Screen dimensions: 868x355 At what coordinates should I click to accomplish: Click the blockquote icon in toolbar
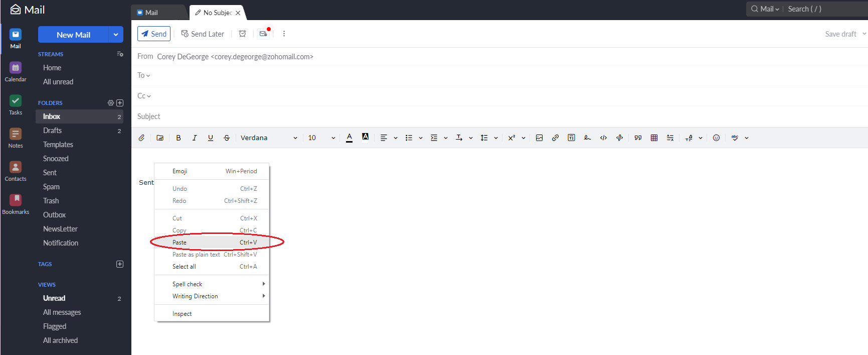click(x=638, y=138)
